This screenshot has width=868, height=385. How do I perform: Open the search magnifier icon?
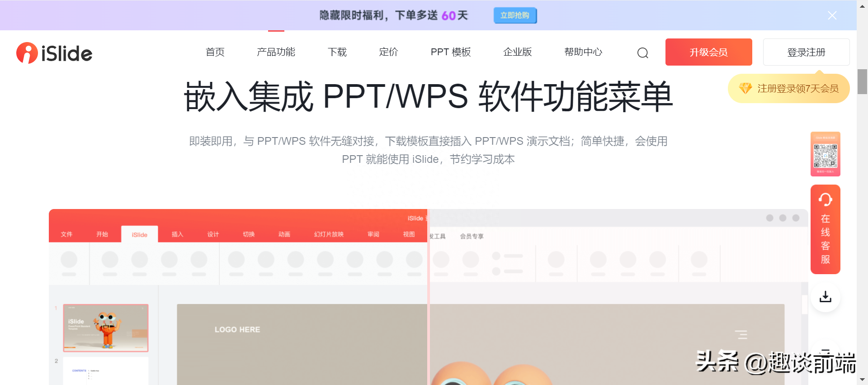(x=642, y=53)
